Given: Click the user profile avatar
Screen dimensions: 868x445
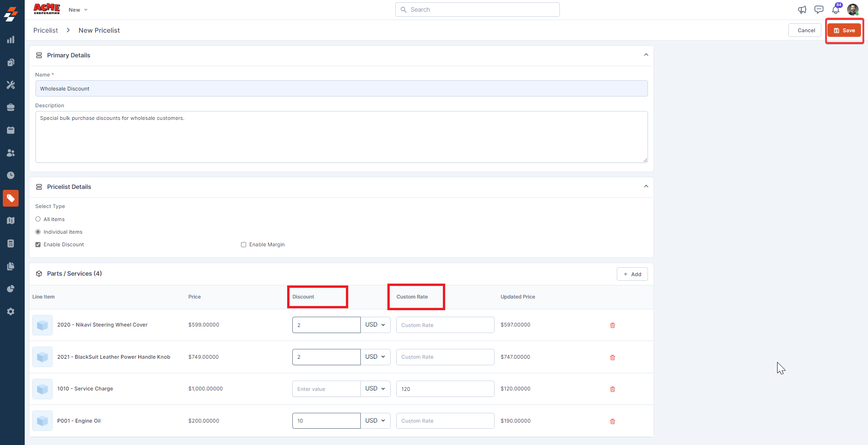Looking at the screenshot, I should tap(853, 10).
